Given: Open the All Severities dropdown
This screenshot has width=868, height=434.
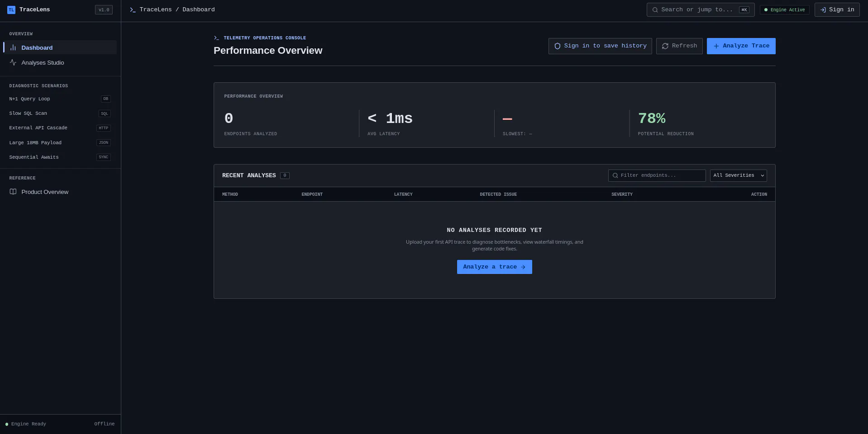Looking at the screenshot, I should (x=739, y=176).
